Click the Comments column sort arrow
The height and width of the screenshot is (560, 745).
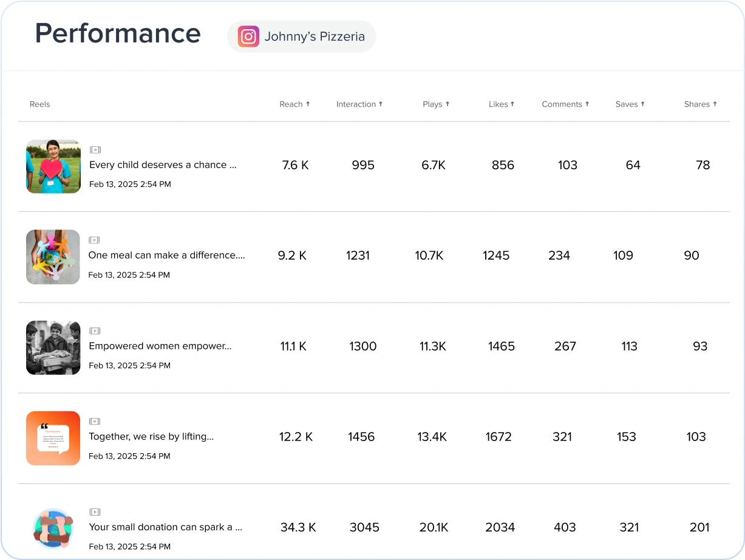tap(587, 104)
